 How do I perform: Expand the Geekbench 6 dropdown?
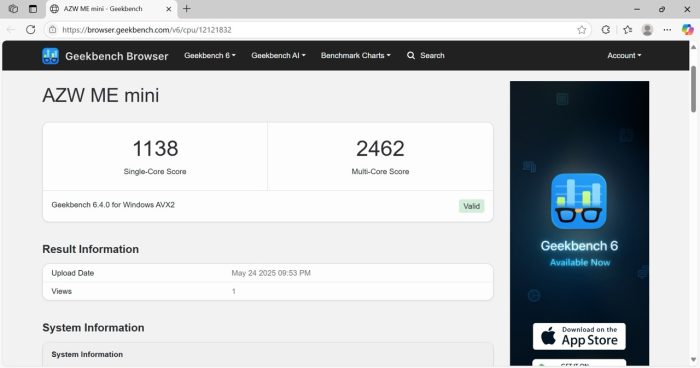pos(210,55)
